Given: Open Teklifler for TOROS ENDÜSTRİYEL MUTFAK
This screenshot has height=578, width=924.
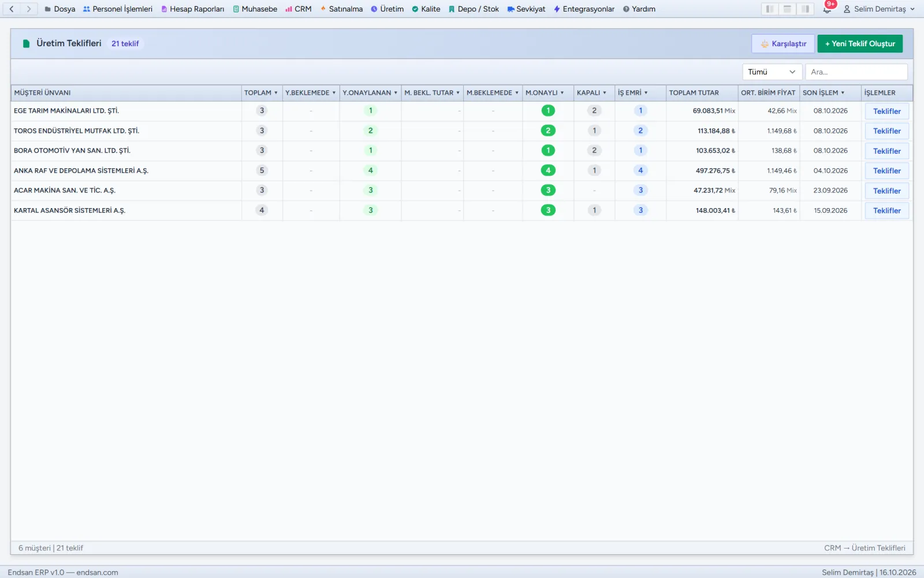Looking at the screenshot, I should point(887,131).
